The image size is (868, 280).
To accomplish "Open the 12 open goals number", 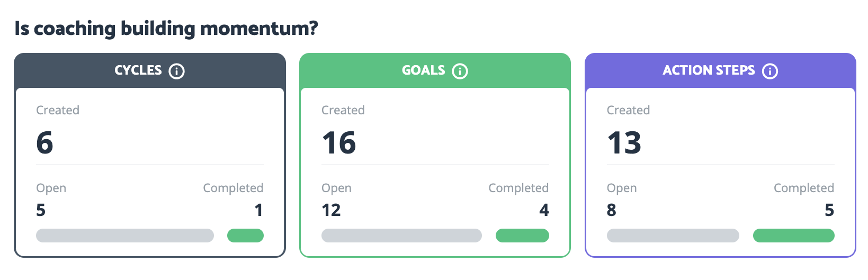I will [331, 210].
